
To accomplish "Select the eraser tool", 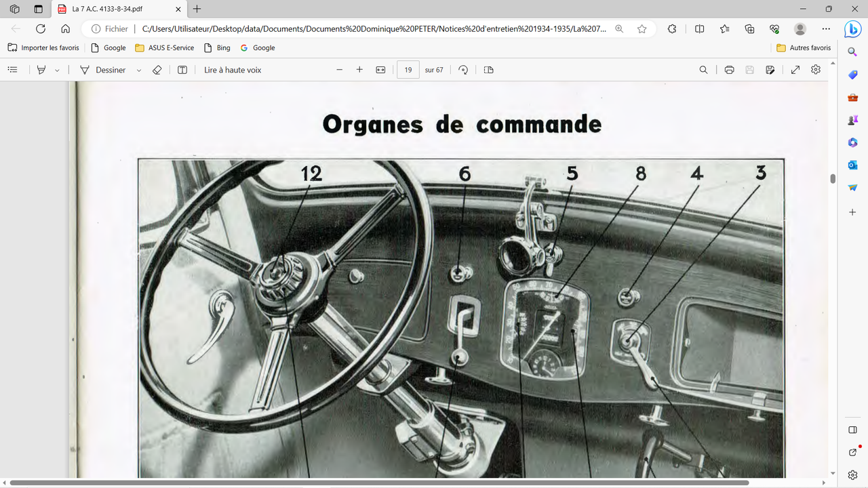I will (157, 70).
